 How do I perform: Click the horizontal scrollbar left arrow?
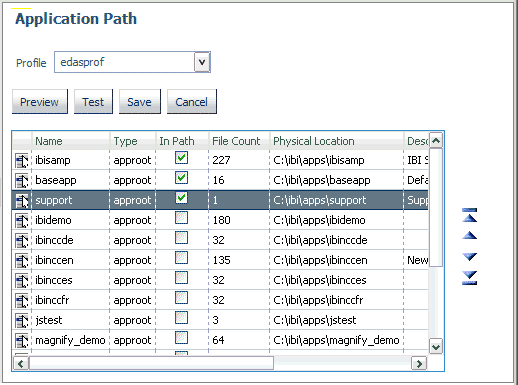pos(21,363)
